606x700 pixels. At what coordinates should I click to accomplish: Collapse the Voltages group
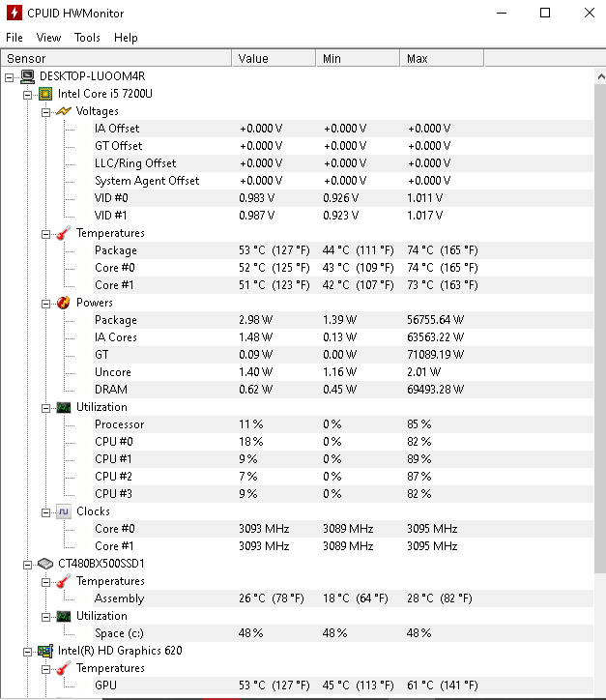point(46,112)
